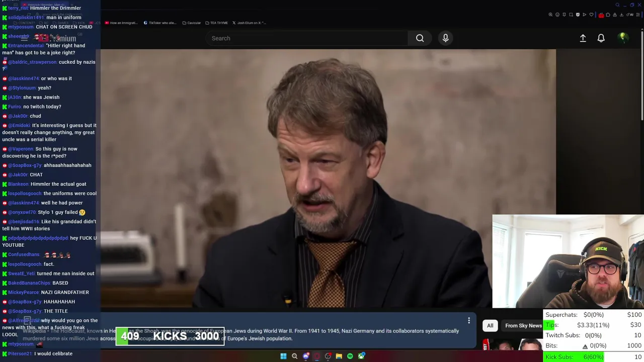
Task: Open the Windows Start button
Action: click(x=283, y=356)
